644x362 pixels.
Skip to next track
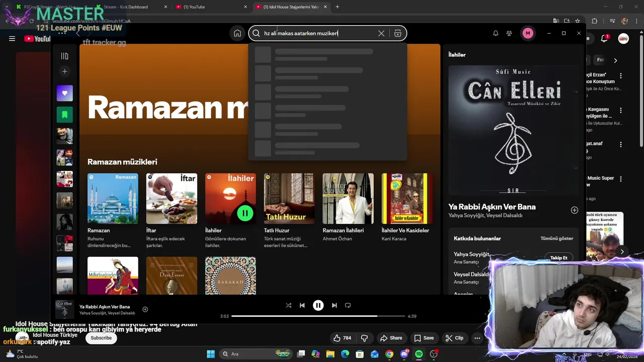(334, 305)
